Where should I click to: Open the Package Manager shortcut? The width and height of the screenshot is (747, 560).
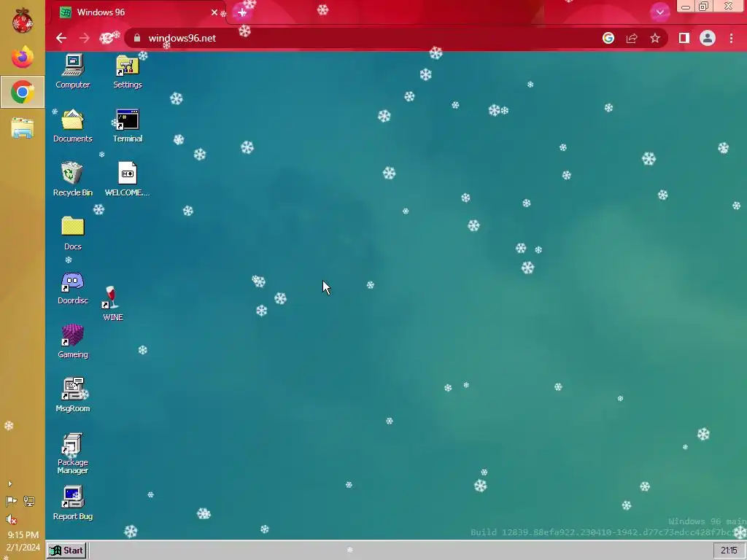[x=72, y=454]
